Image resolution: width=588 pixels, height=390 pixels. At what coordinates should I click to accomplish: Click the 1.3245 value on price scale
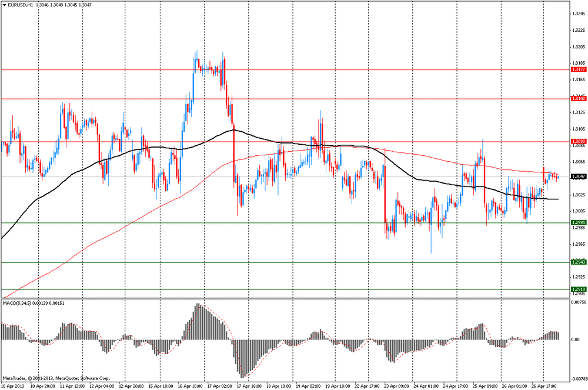[x=579, y=14]
